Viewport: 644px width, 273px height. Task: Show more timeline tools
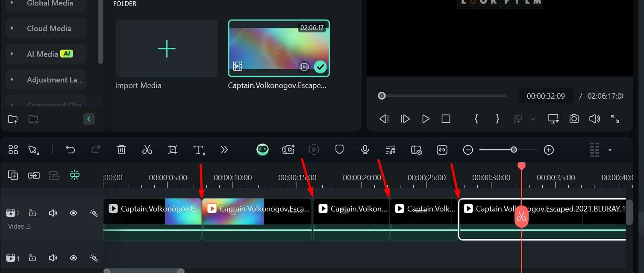pos(224,150)
